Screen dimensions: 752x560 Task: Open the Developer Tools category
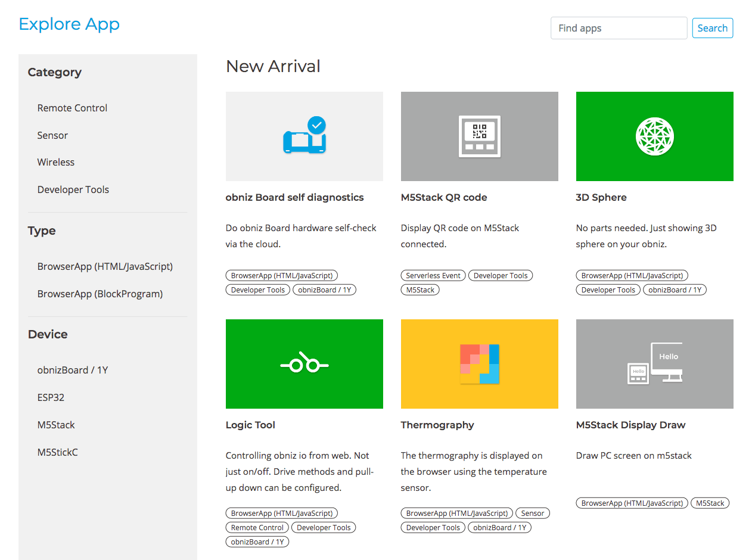coord(73,189)
